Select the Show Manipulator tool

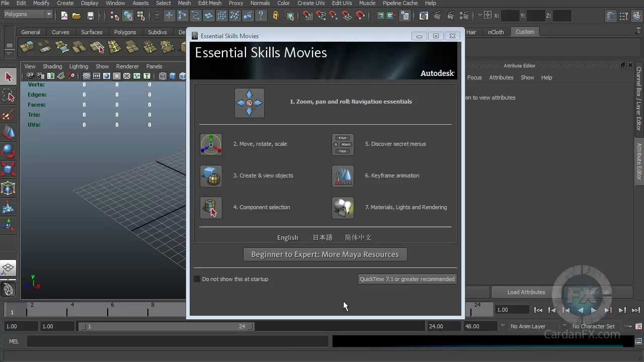8,225
